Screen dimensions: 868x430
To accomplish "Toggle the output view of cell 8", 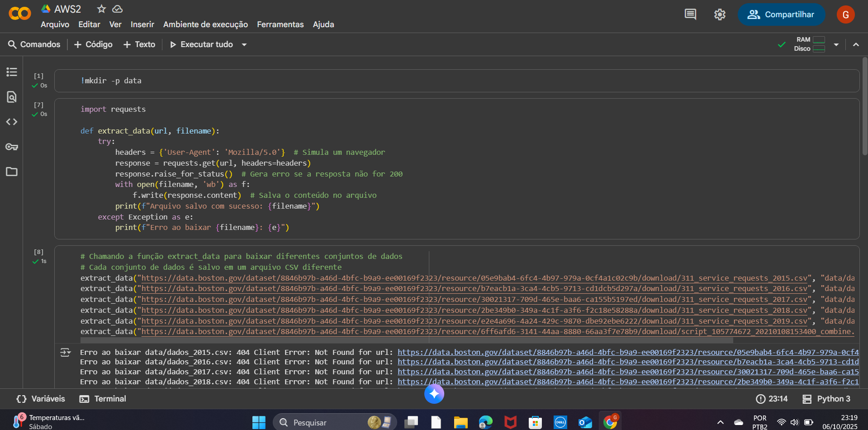I will point(66,353).
